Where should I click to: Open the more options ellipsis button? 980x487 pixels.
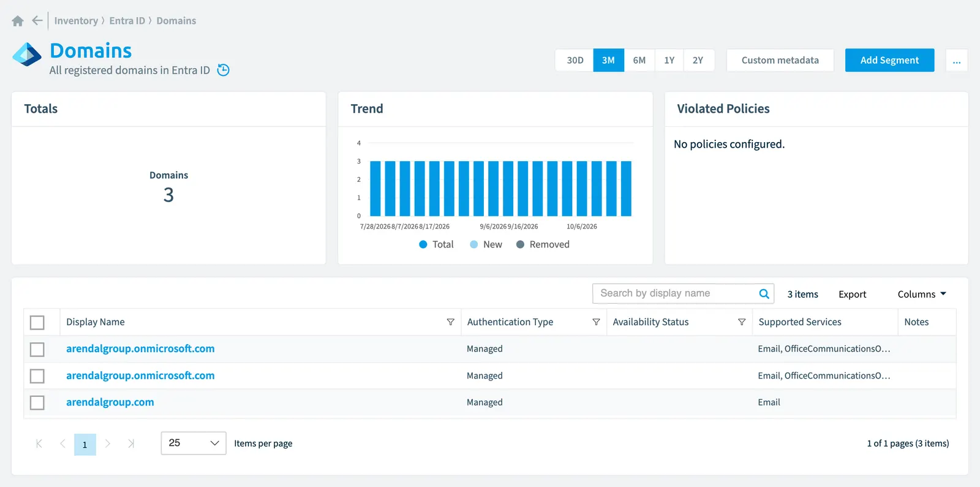click(957, 60)
